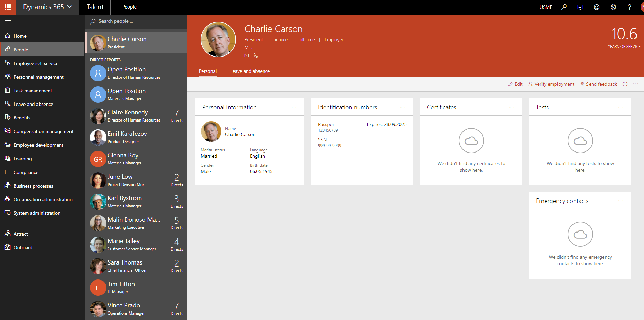Viewport: 644px width, 320px height.
Task: Open Personal information card options menu
Action: click(294, 107)
